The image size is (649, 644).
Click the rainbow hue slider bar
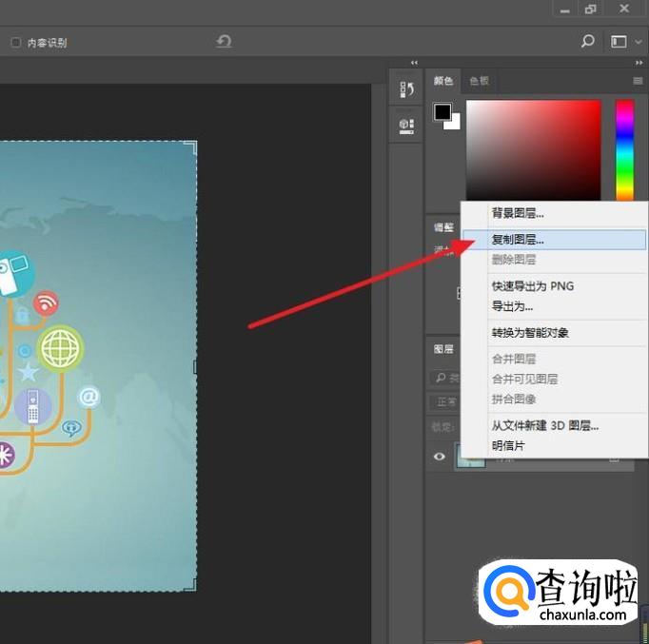point(624,149)
